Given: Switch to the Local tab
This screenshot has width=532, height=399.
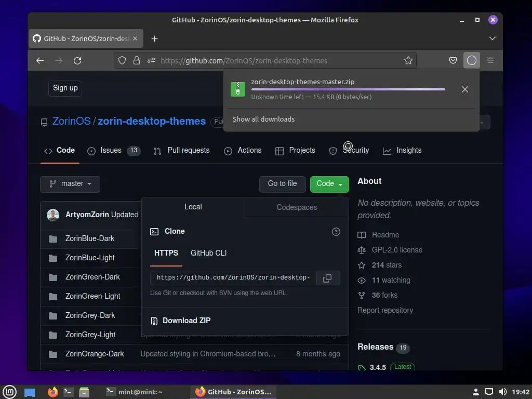Looking at the screenshot, I should 193,207.
